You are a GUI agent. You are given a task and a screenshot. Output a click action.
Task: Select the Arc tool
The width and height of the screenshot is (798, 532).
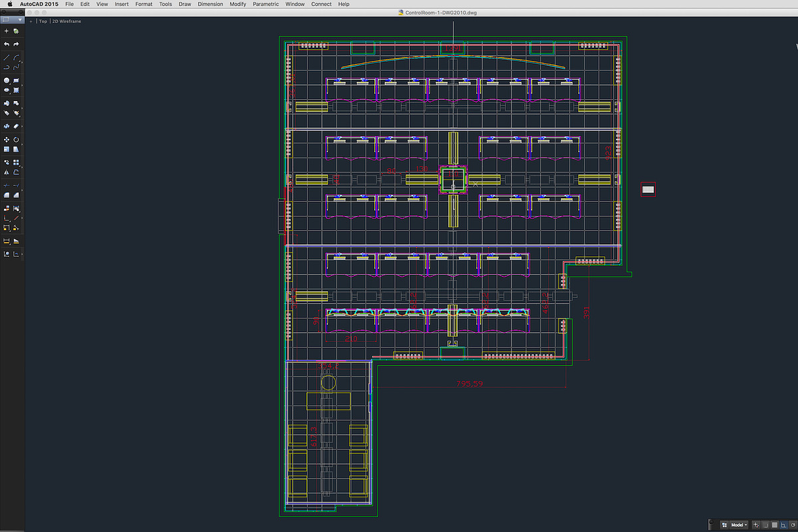(16, 58)
